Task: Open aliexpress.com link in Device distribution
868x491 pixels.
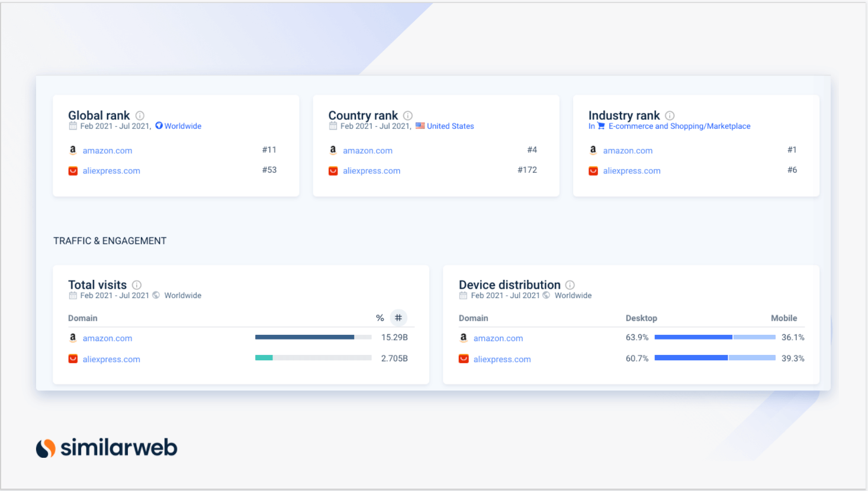Action: pos(502,359)
